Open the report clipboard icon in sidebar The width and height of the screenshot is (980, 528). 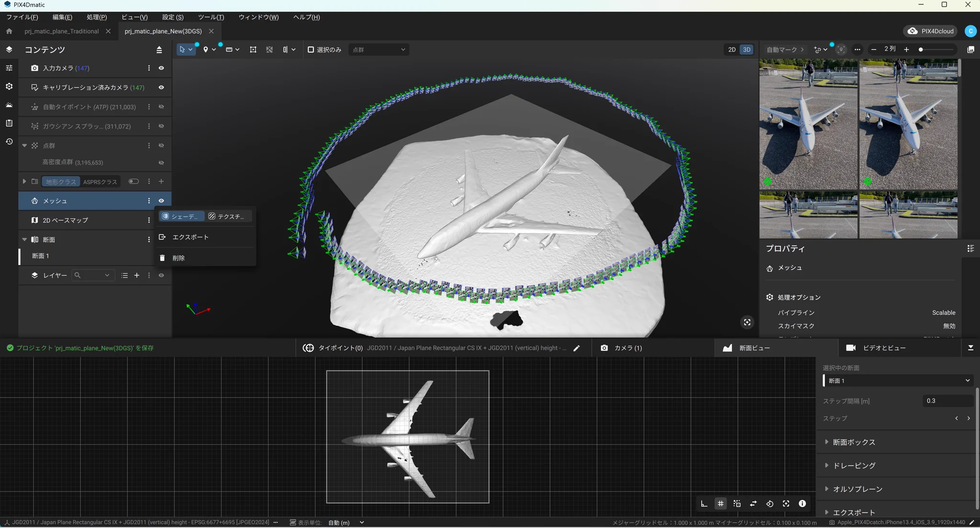[9, 123]
